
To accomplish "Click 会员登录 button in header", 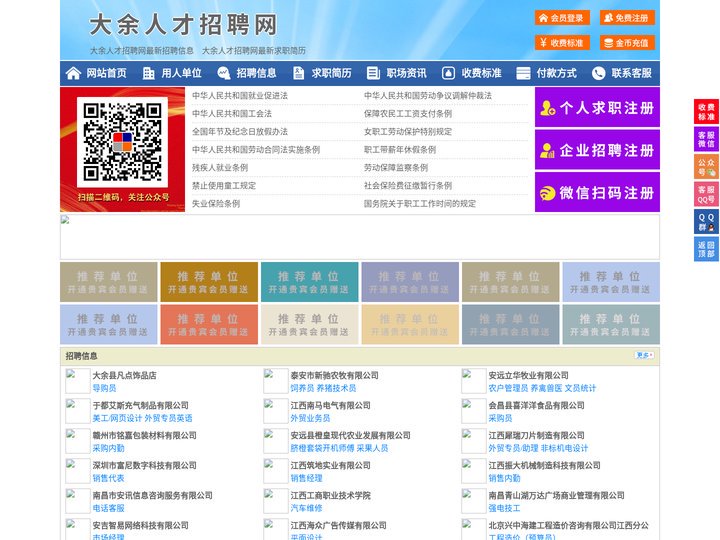I will (x=562, y=18).
